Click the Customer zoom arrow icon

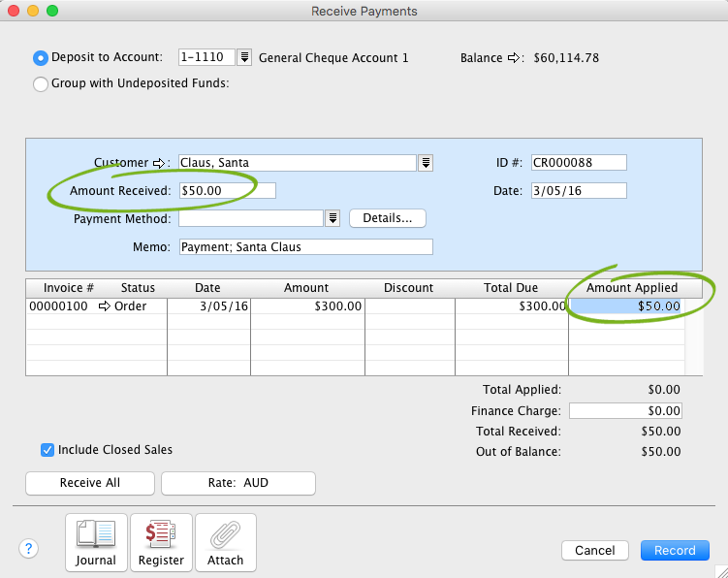pyautogui.click(x=161, y=163)
